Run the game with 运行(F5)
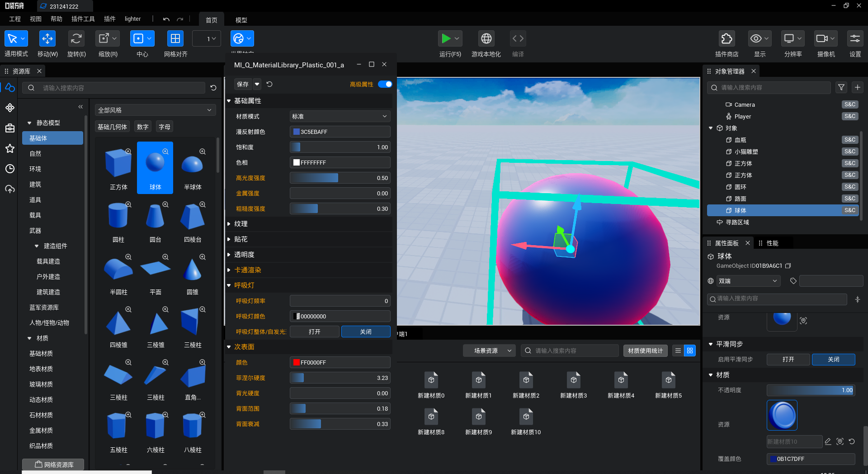This screenshot has width=868, height=474. click(x=446, y=39)
